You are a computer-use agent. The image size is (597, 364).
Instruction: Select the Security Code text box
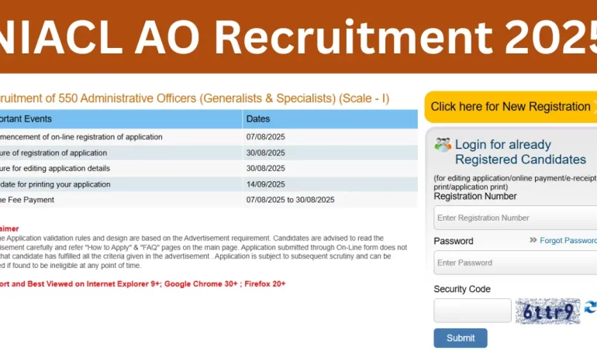click(472, 311)
